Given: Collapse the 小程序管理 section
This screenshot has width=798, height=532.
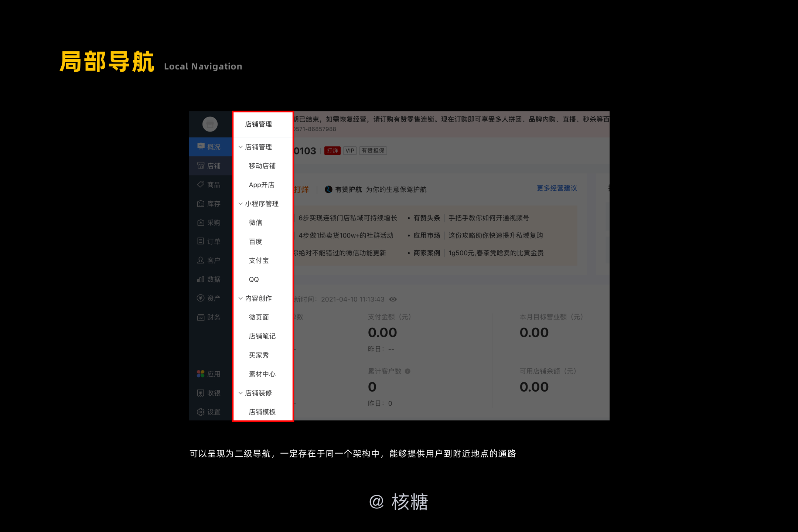Looking at the screenshot, I should click(241, 204).
